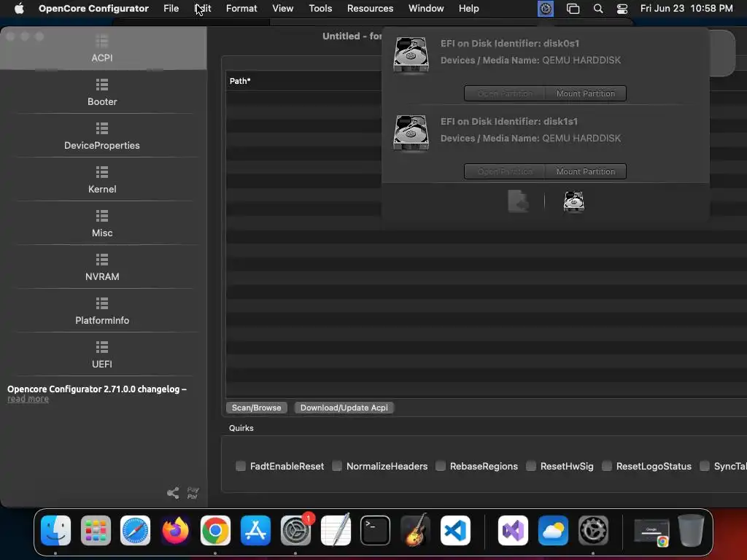The height and width of the screenshot is (560, 747).
Task: Open the OpenCore Configurator app menu
Action: 93,9
